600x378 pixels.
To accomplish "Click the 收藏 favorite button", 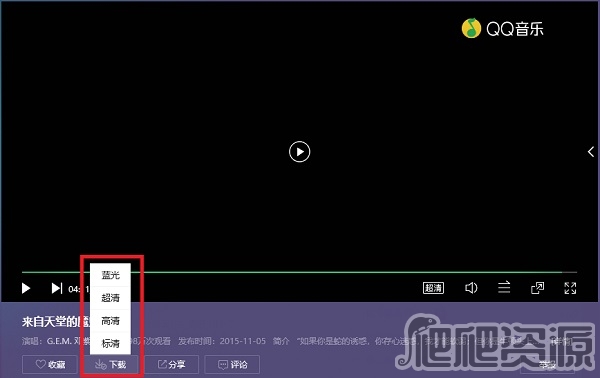I will pos(50,365).
